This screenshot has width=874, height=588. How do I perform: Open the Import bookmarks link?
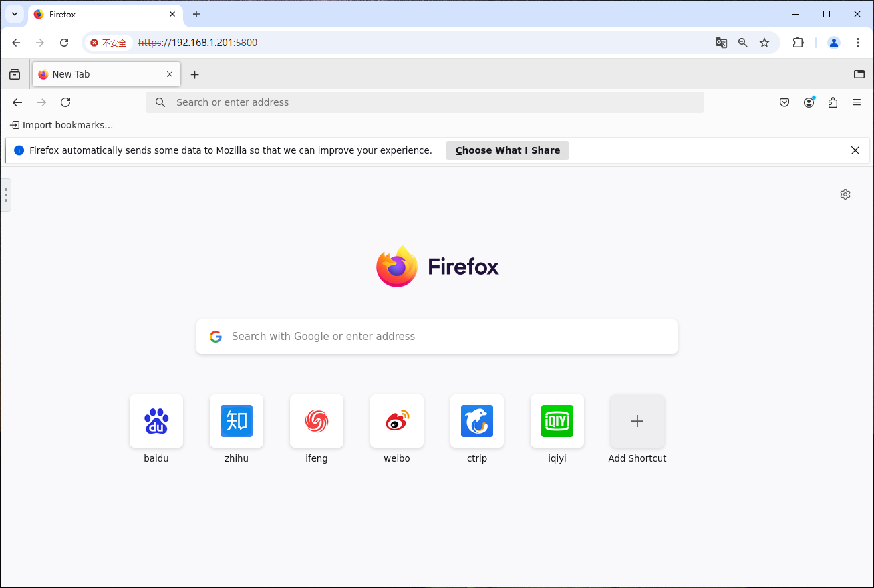(x=61, y=125)
